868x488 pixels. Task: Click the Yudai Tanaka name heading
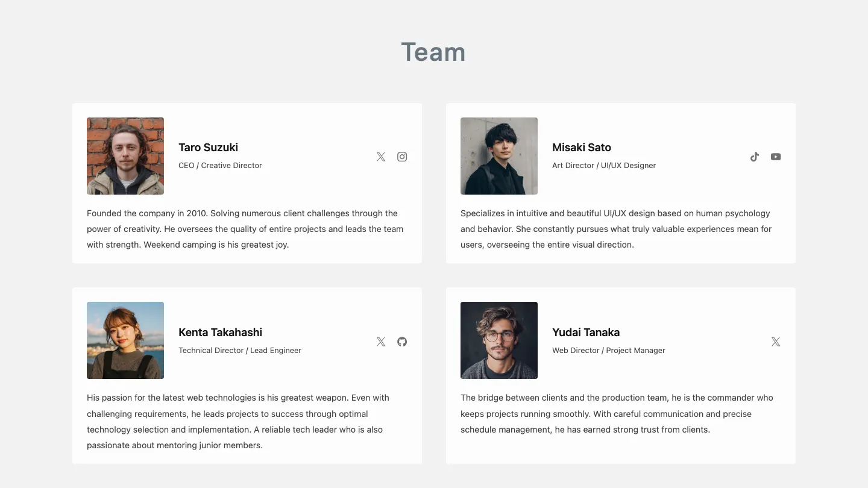click(x=586, y=333)
